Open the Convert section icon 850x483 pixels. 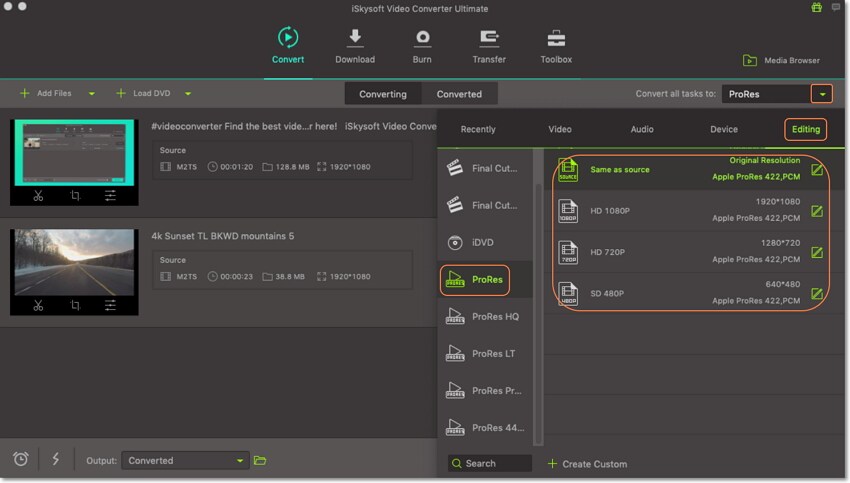[287, 37]
